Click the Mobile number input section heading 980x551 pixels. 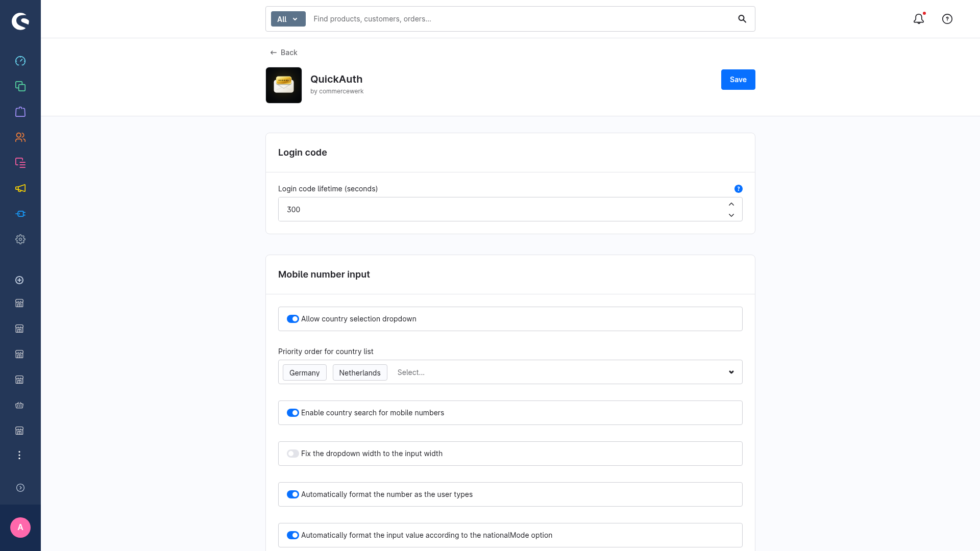click(324, 274)
